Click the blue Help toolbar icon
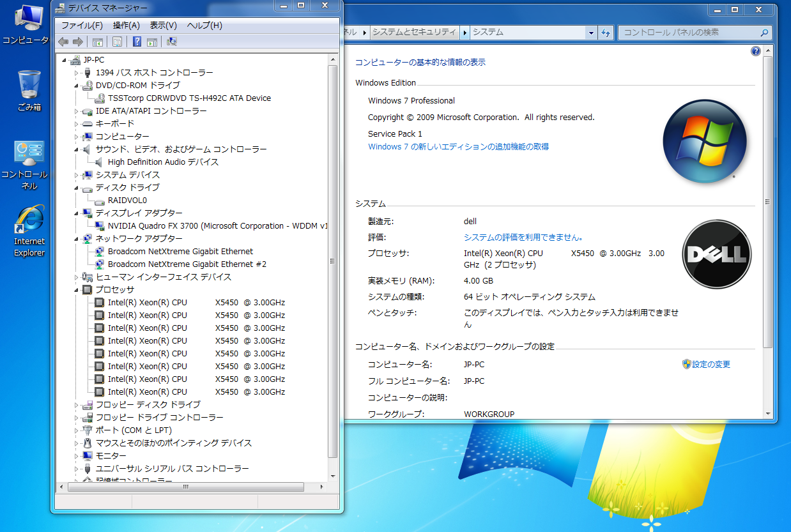The width and height of the screenshot is (791, 532). pos(136,42)
